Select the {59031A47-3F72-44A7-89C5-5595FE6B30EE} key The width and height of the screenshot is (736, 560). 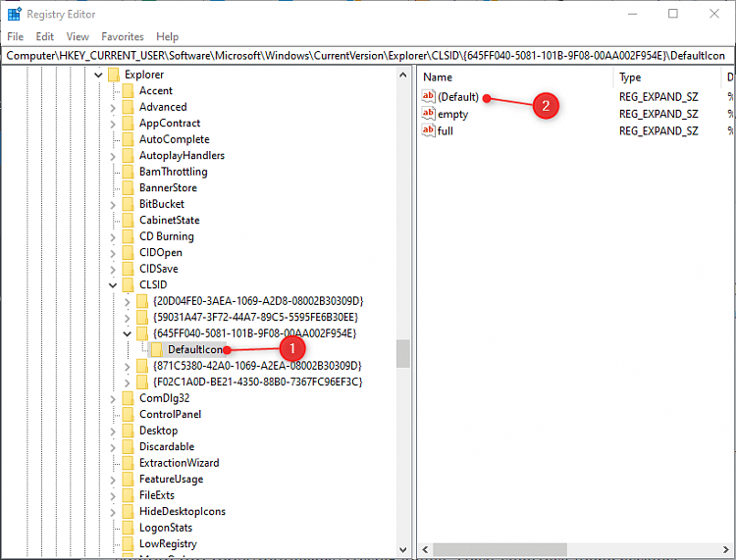[x=255, y=317]
